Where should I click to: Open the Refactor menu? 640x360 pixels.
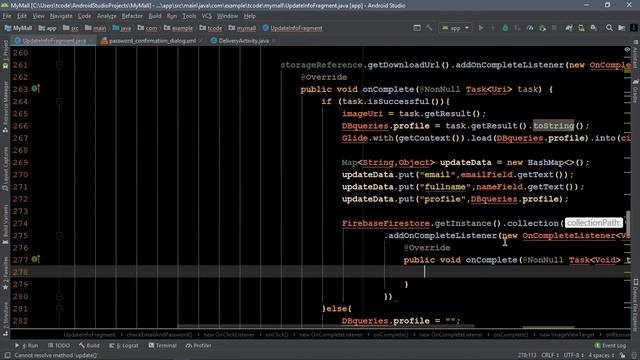click(132, 16)
